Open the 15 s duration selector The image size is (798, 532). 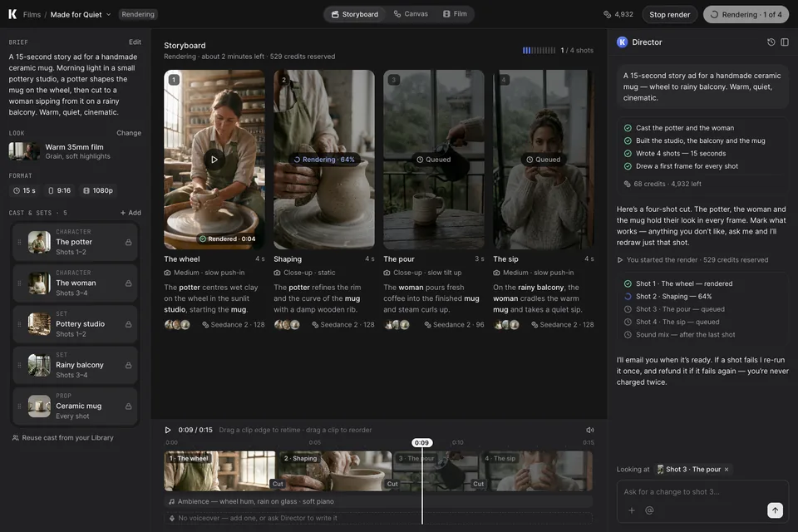click(x=24, y=190)
